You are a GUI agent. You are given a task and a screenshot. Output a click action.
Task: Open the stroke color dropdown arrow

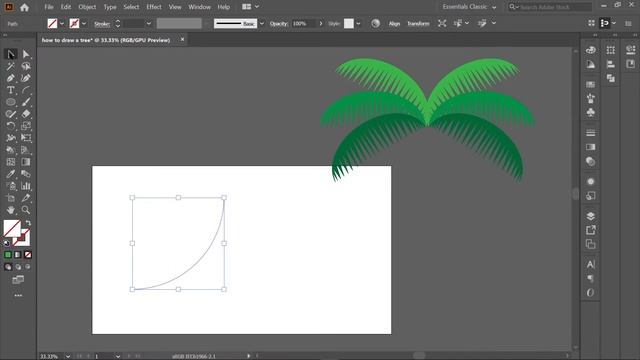(84, 24)
